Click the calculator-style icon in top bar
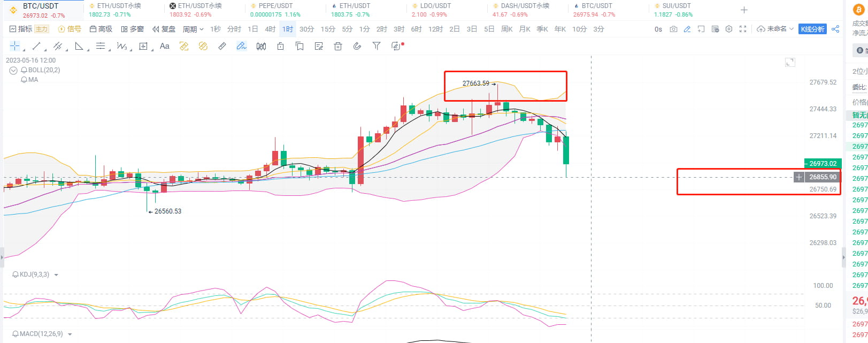868x343 pixels. [x=715, y=29]
